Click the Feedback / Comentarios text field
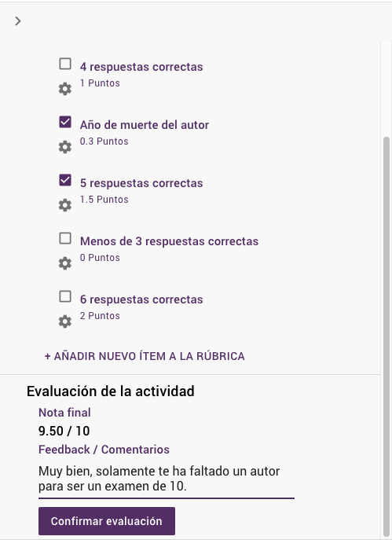392x540 pixels. 167,479
